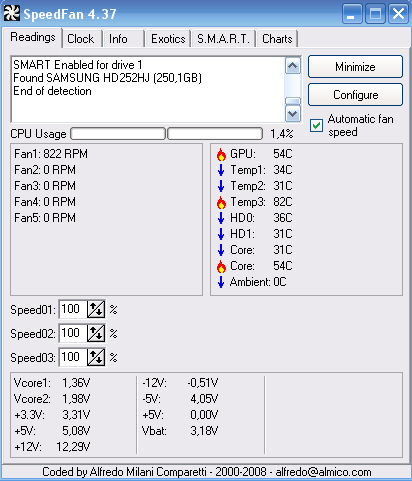The height and width of the screenshot is (481, 412).
Task: Click the 'Fan3: 0 RPM' reading
Action: point(45,186)
